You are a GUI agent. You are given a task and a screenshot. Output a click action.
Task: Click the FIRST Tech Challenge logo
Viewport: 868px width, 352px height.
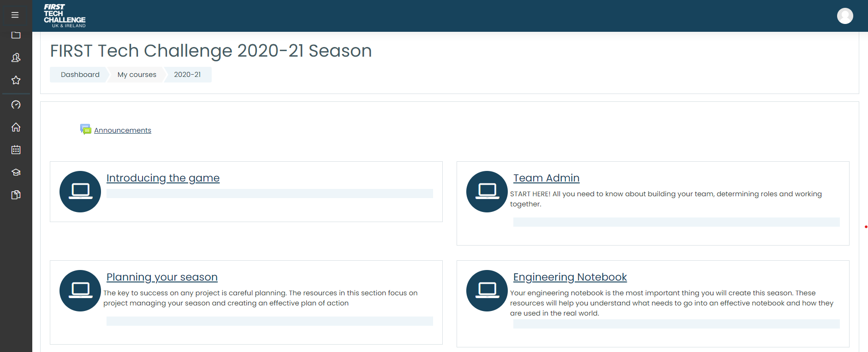[65, 16]
